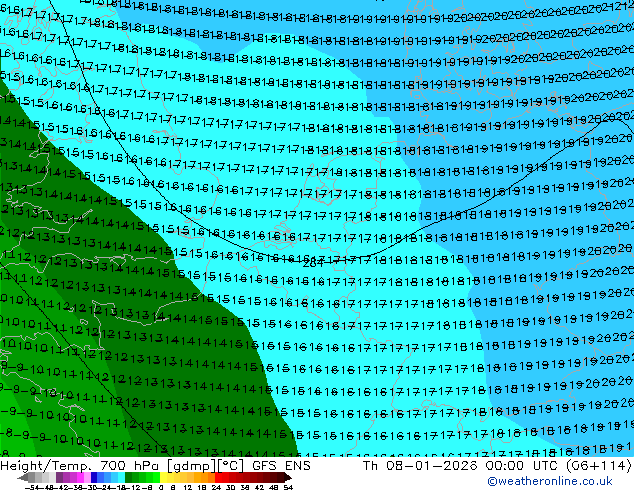Click the dark green legend swatch at -12
634x490 pixels.
click(129, 477)
